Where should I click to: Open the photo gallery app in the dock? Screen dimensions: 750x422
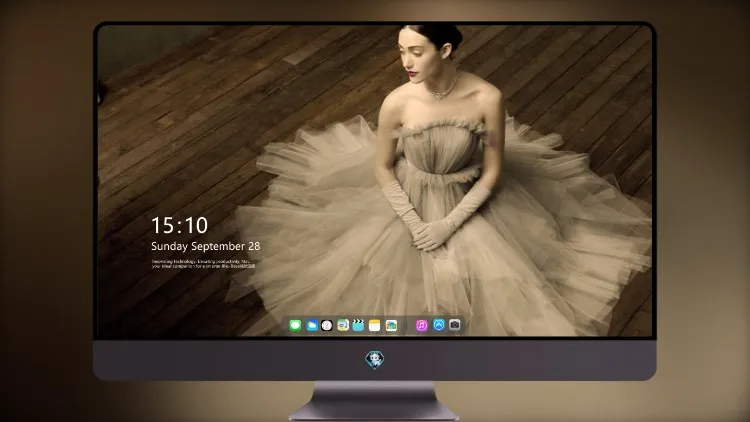391,326
